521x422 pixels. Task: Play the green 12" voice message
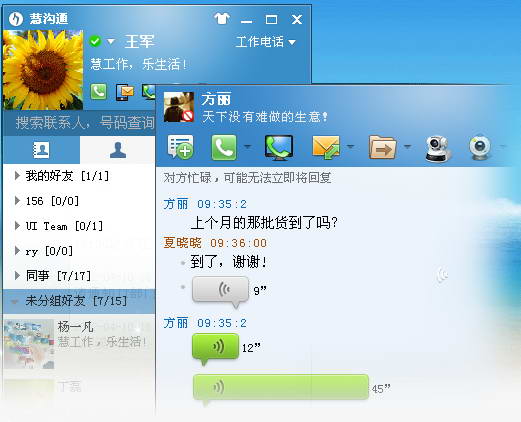click(215, 348)
